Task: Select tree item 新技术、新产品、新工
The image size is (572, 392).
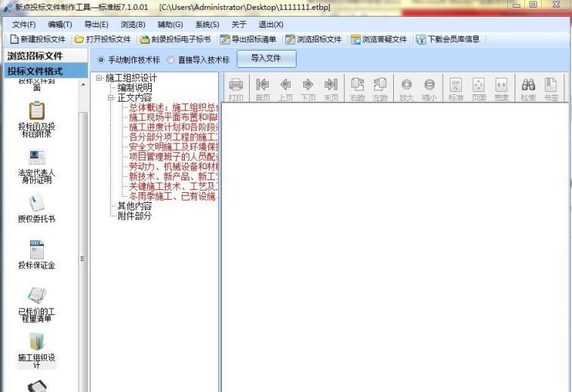Action: (x=174, y=176)
